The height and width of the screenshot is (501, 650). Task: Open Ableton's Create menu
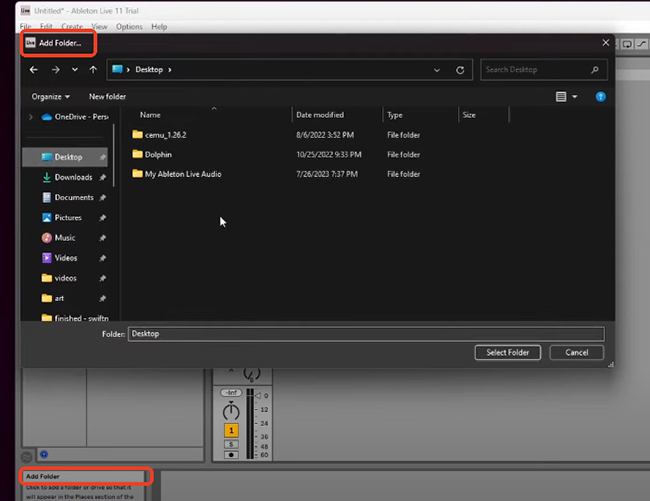72,27
